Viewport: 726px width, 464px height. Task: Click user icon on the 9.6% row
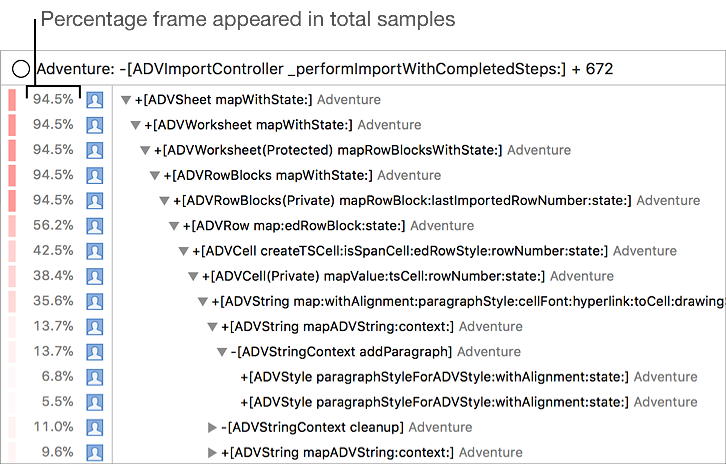point(95,452)
